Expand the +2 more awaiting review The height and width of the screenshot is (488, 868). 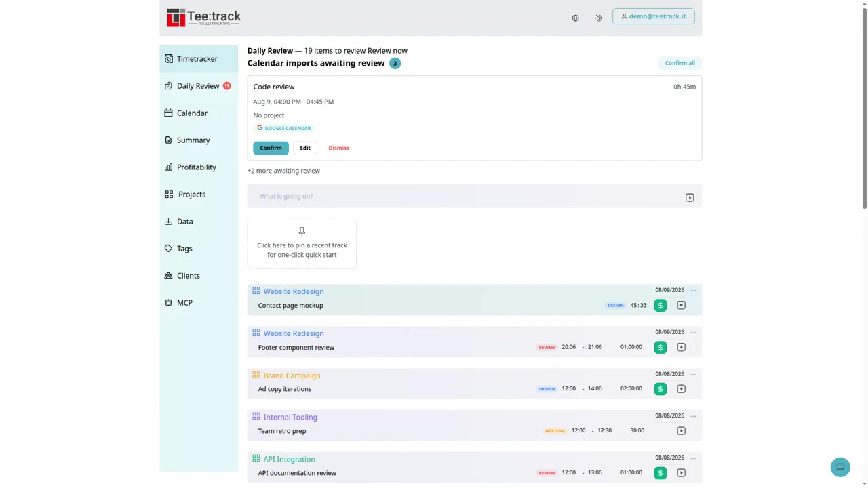pos(283,171)
